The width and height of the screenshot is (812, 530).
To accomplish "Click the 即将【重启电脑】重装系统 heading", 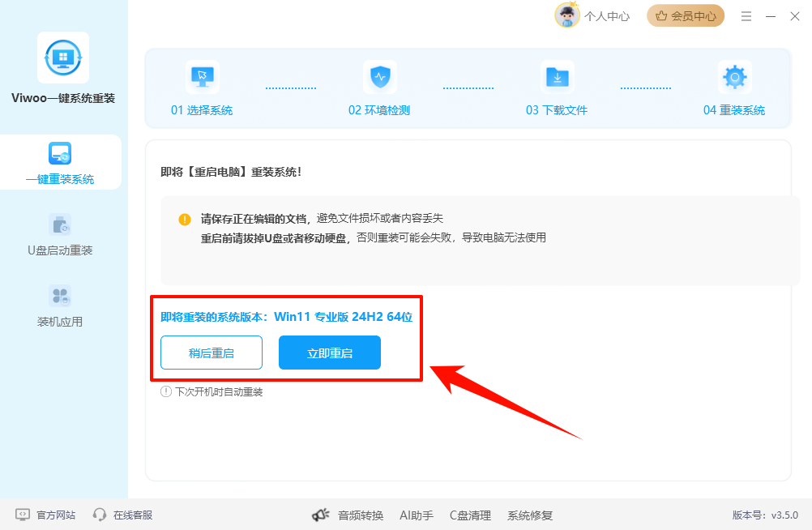I will tap(231, 172).
